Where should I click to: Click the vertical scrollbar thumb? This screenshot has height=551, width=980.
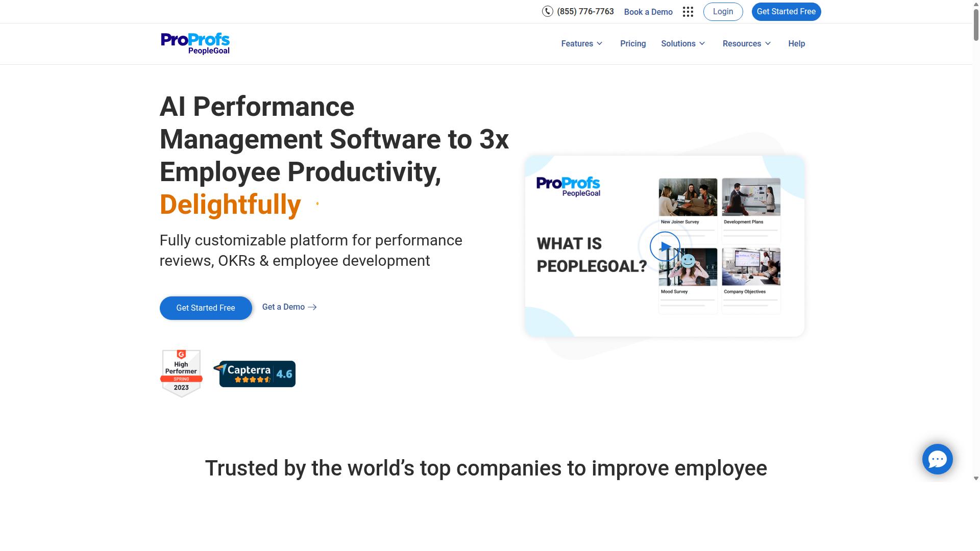point(976,24)
